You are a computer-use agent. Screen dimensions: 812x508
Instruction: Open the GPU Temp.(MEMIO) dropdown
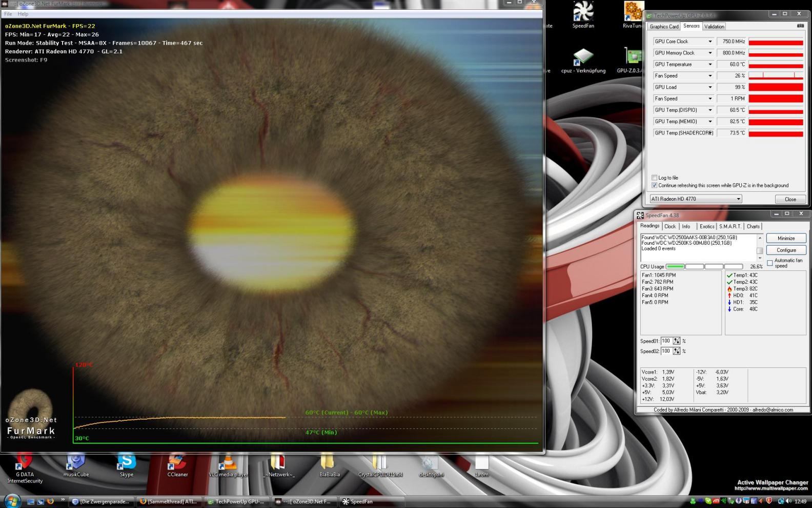pyautogui.click(x=710, y=122)
